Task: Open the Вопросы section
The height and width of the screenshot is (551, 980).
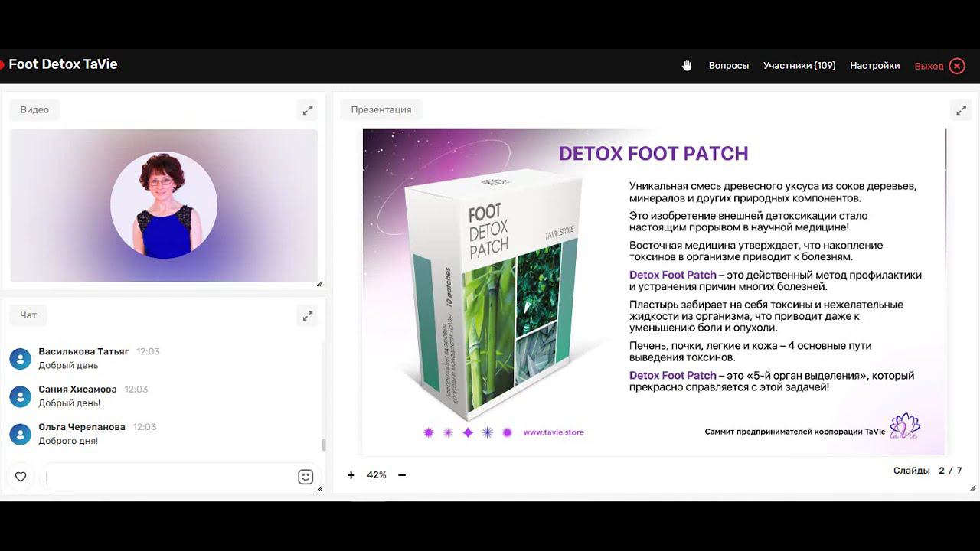Action: [x=729, y=66]
